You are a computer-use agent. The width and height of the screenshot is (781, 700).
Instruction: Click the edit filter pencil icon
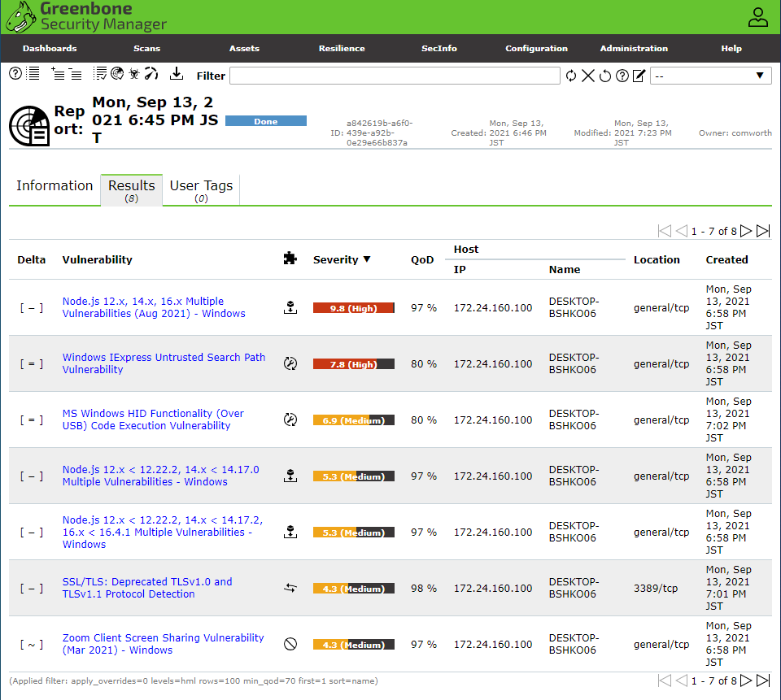pyautogui.click(x=639, y=76)
